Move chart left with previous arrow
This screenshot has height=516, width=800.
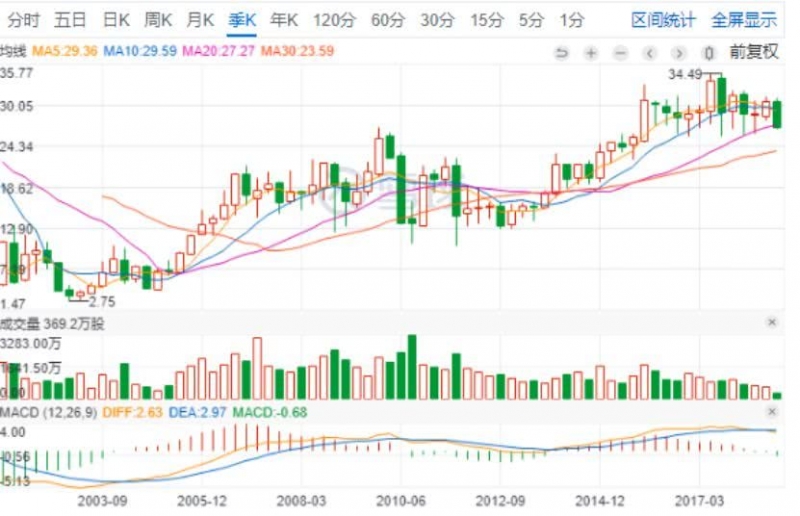(649, 53)
